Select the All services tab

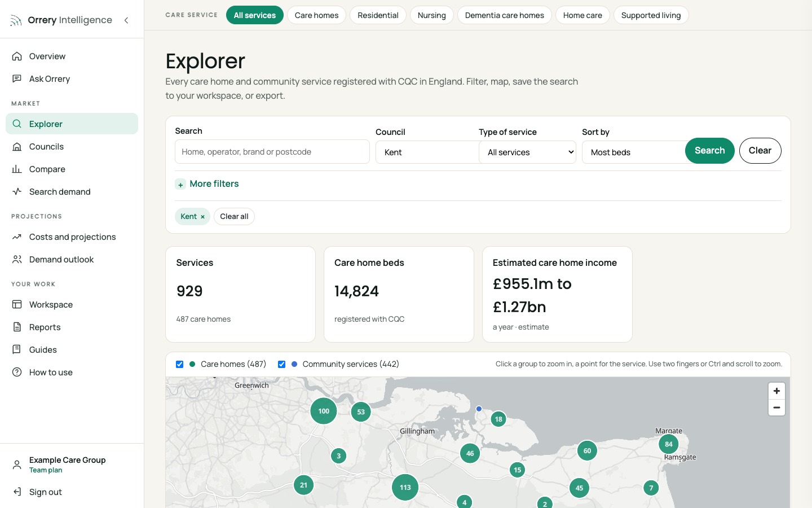point(255,15)
